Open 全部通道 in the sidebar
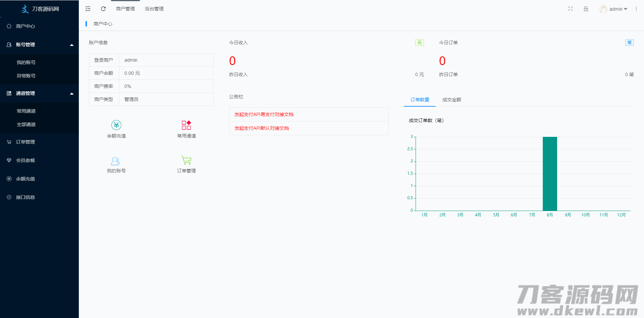The image size is (644, 318). 26,124
